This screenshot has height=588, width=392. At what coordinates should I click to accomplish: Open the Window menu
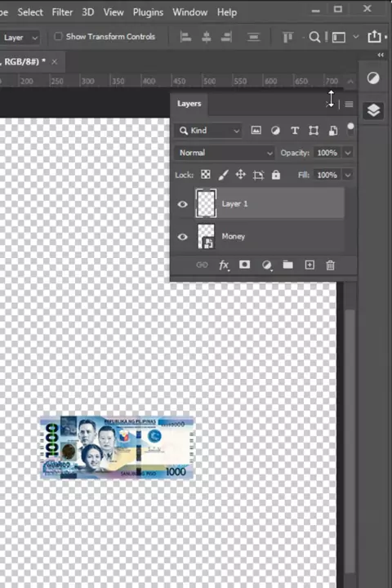coord(189,12)
